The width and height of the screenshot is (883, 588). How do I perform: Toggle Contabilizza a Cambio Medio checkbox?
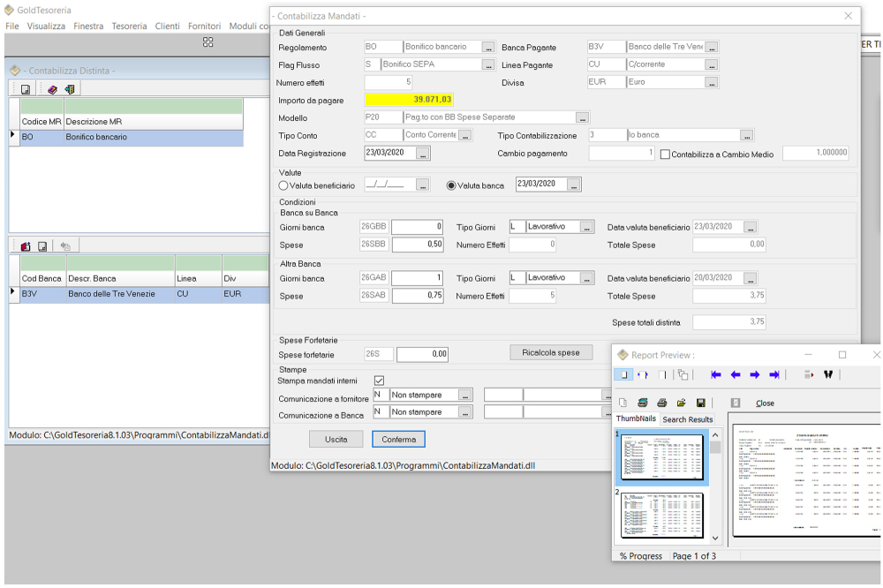(666, 154)
